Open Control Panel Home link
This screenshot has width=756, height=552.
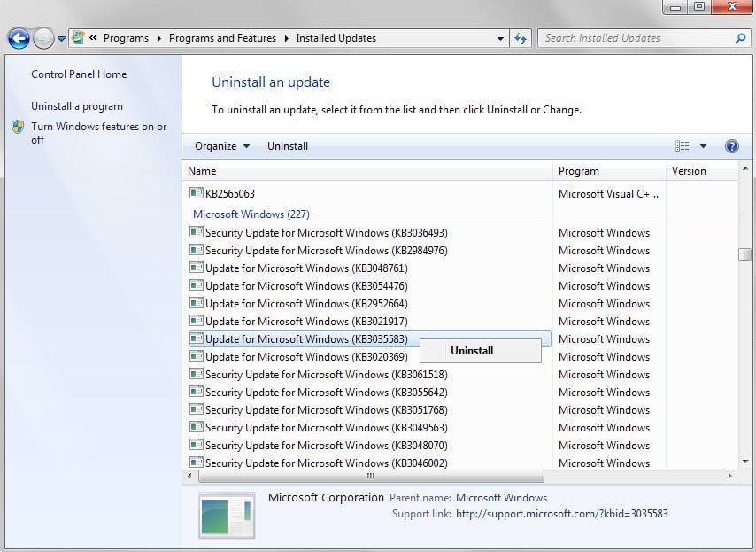click(79, 74)
